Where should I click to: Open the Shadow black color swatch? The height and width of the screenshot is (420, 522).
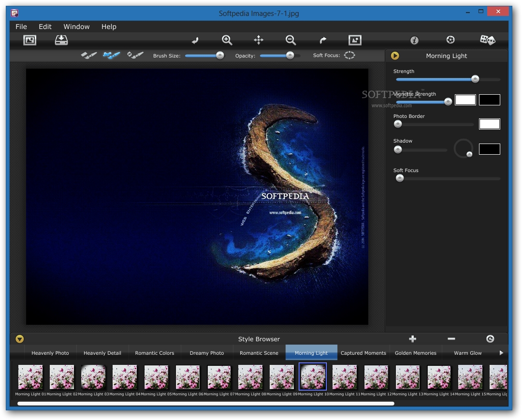(x=489, y=149)
